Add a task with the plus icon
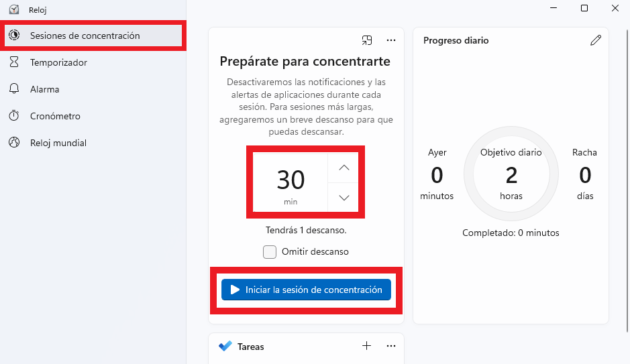The height and width of the screenshot is (364, 630). (x=366, y=346)
